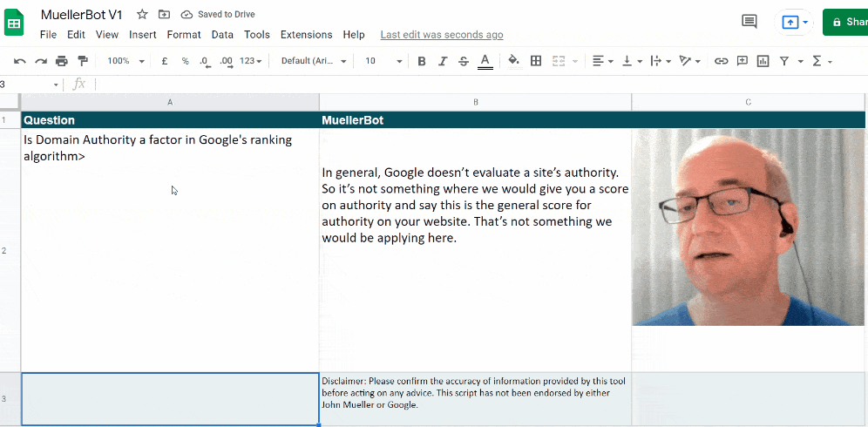The height and width of the screenshot is (427, 868).
Task: Click 'Last edit was seconds ago' link
Action: click(442, 35)
